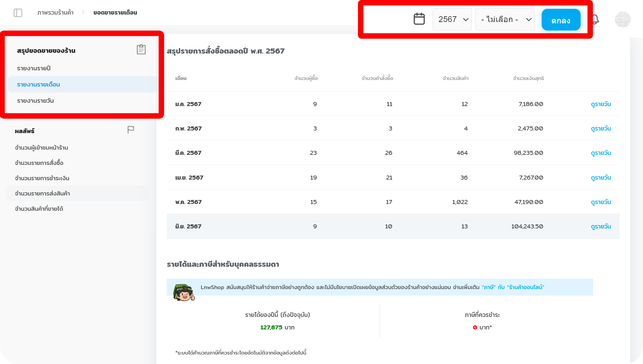Click the user avatar
The width and height of the screenshot is (643, 364).
tap(623, 20)
